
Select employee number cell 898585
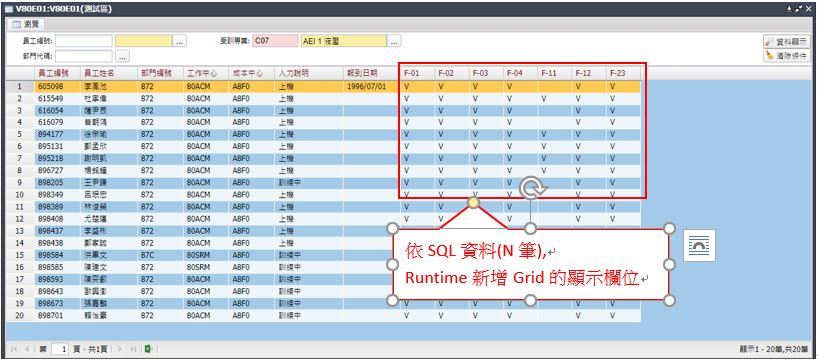[x=58, y=267]
